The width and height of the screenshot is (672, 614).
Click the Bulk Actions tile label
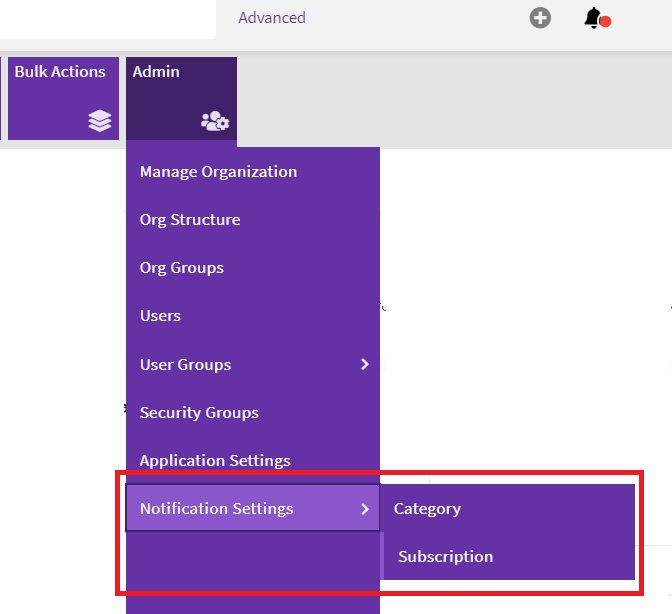click(x=60, y=72)
